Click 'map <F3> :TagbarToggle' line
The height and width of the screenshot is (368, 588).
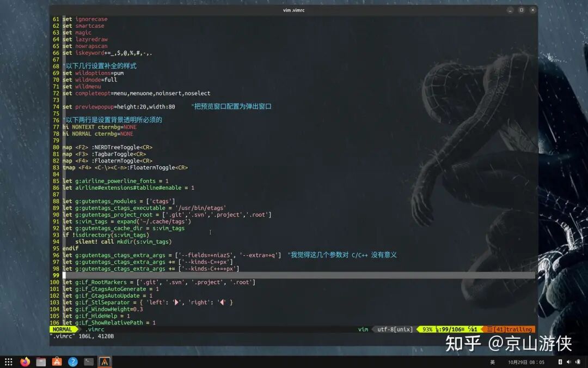104,154
